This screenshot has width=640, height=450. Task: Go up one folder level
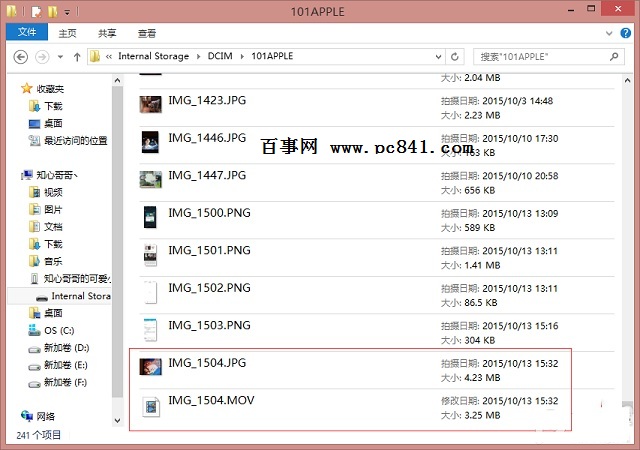77,57
